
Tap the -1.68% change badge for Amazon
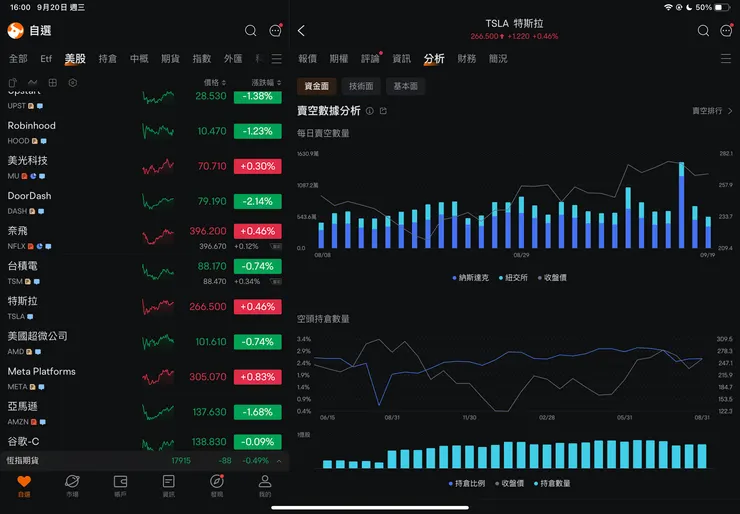pyautogui.click(x=258, y=412)
